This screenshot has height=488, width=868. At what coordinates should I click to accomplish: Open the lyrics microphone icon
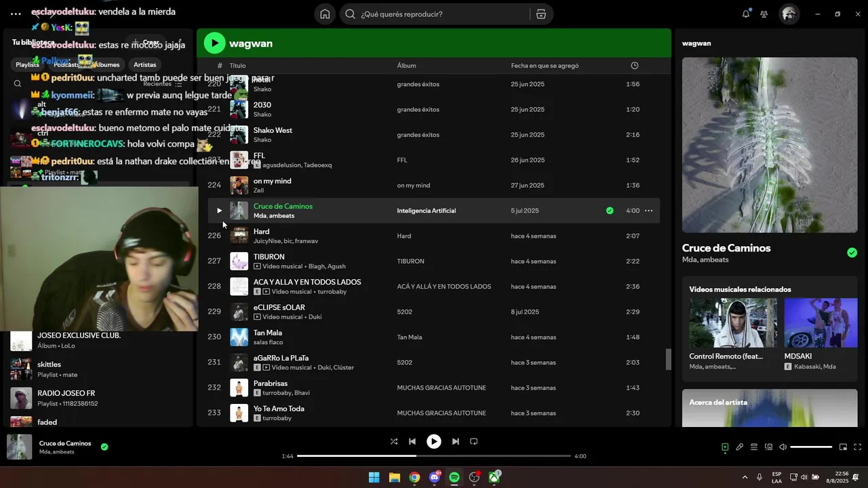[739, 447]
